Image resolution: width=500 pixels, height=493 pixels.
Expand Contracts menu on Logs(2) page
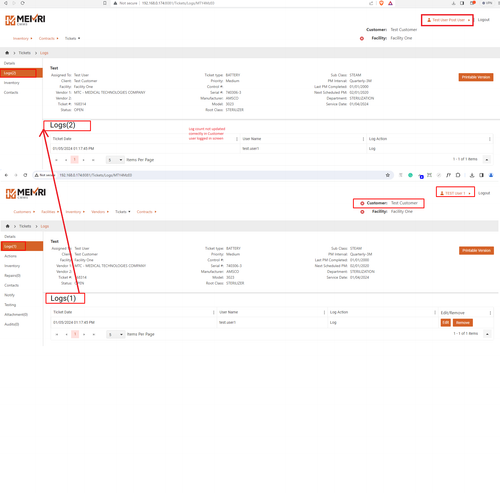(49, 38)
